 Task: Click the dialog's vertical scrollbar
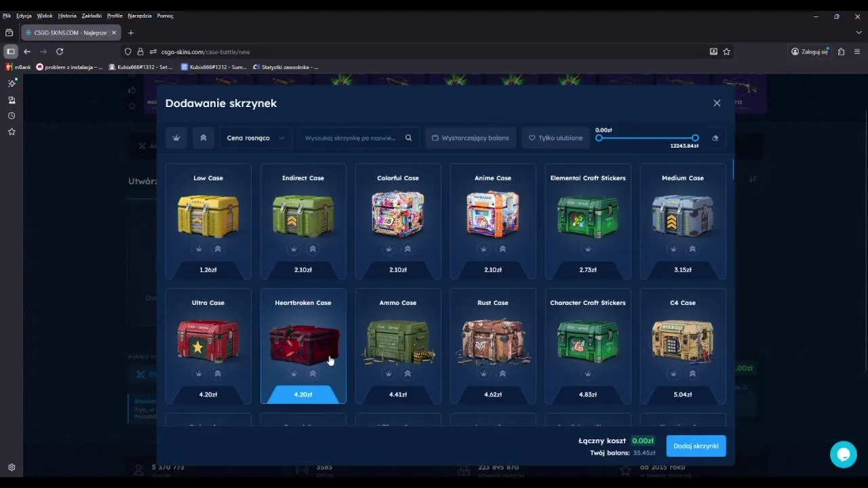point(732,169)
